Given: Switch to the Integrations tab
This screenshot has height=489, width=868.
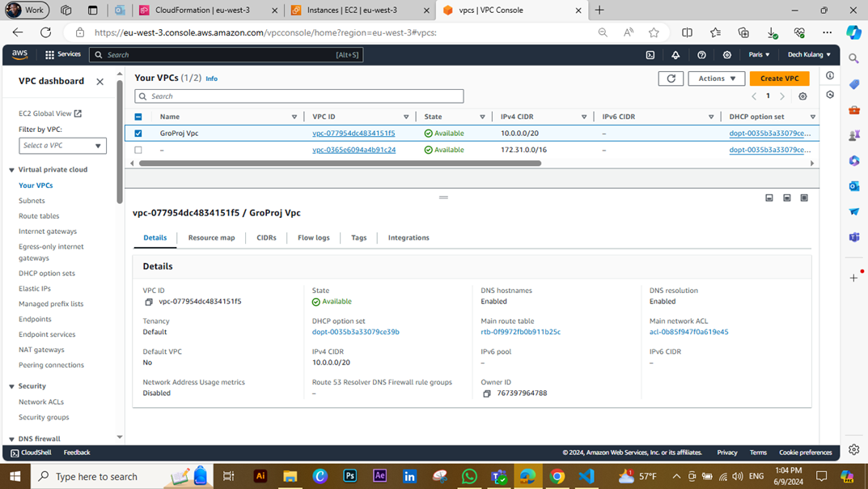Looking at the screenshot, I should pos(409,238).
